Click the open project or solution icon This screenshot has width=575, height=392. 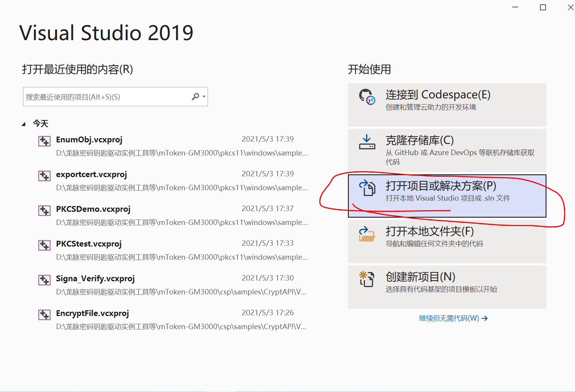point(367,188)
